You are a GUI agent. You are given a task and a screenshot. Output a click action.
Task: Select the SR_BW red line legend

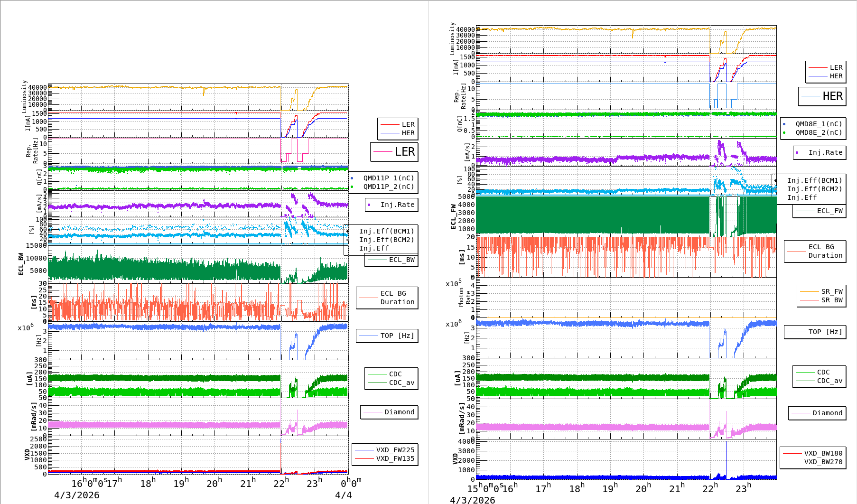point(821,300)
